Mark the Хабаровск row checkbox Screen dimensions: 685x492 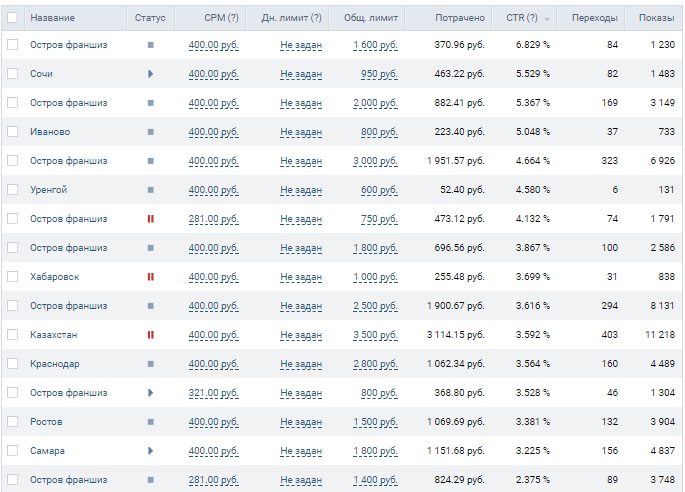[13, 277]
